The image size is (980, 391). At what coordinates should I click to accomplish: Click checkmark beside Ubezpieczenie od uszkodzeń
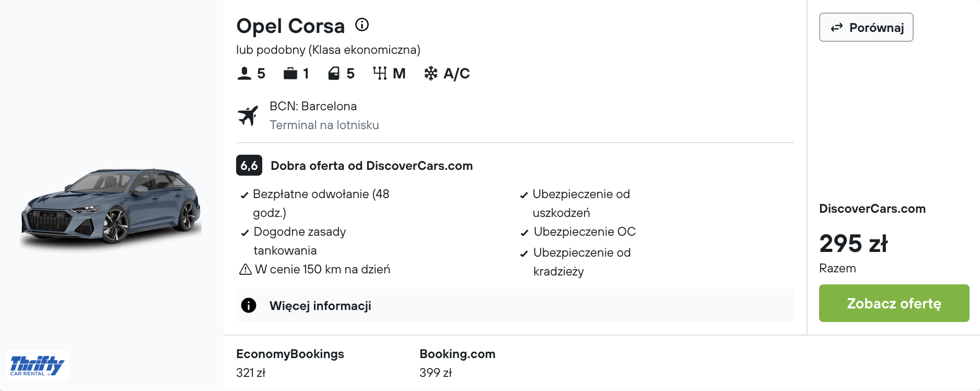(524, 195)
